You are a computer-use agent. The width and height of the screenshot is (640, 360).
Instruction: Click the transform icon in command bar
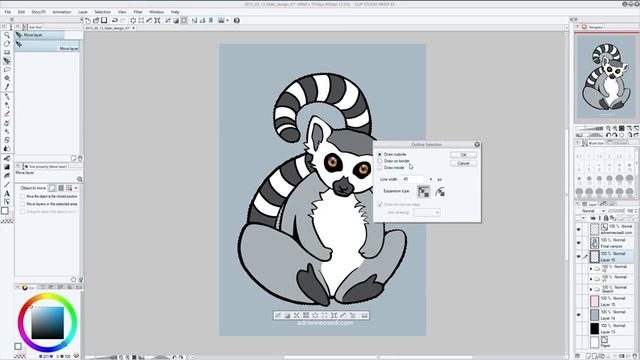point(157,20)
